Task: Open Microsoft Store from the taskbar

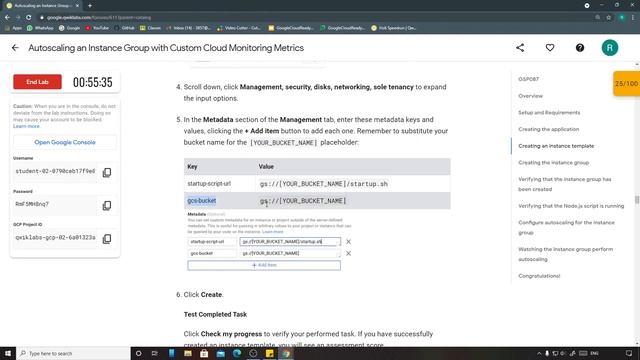Action: 204,353
